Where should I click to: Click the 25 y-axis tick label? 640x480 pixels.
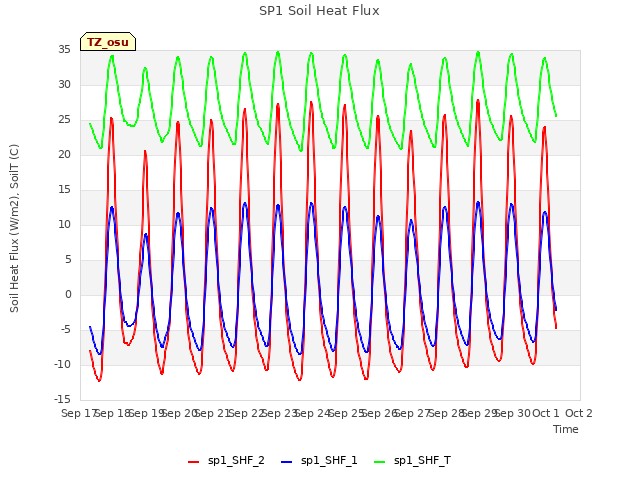pyautogui.click(x=64, y=120)
